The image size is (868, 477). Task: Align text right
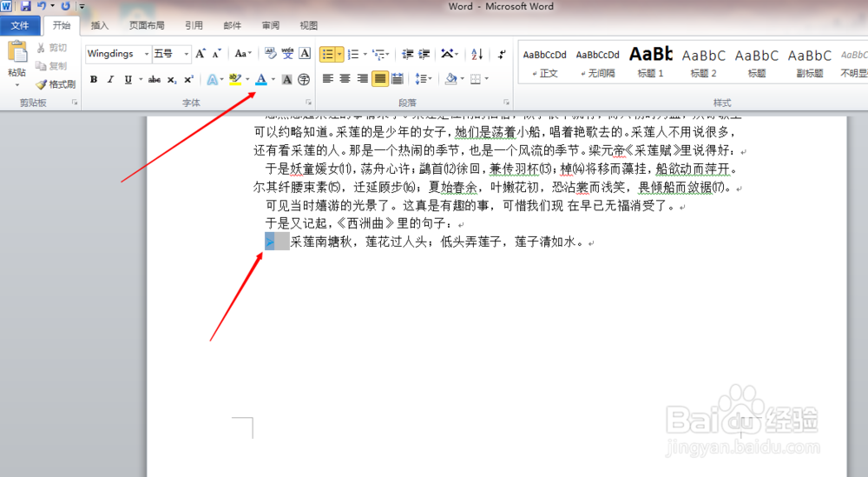pos(362,79)
